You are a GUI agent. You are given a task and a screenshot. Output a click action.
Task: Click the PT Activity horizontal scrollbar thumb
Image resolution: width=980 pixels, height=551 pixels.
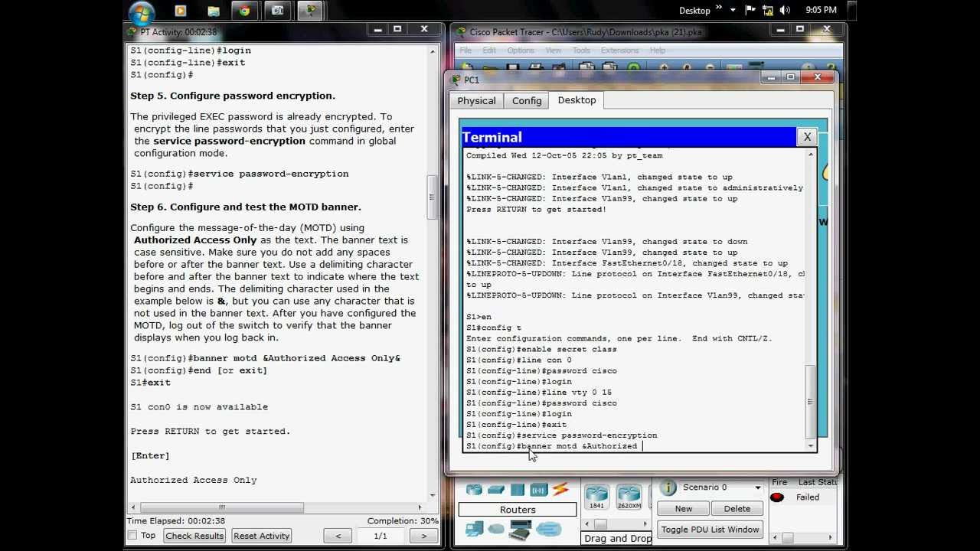click(x=222, y=507)
